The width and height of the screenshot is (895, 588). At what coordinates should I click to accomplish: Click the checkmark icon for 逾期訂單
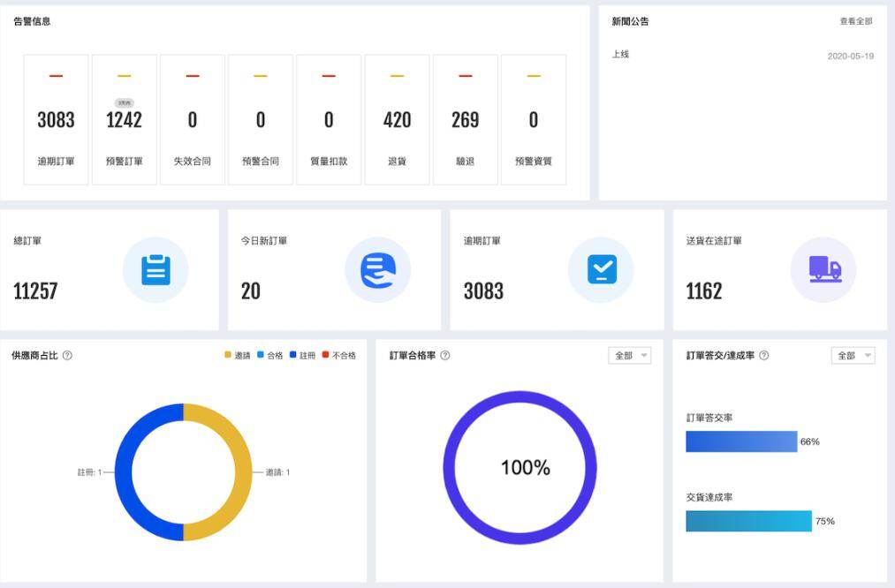(601, 270)
